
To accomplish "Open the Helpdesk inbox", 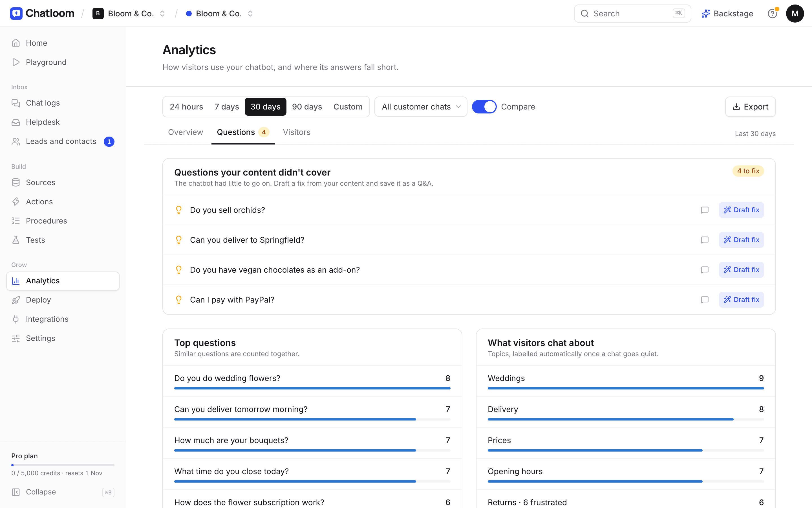I will click(x=63, y=122).
